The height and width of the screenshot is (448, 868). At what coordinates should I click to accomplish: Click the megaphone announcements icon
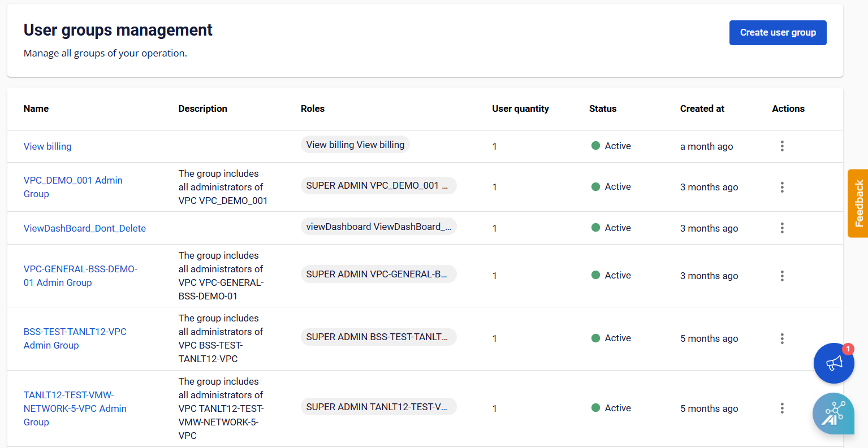[834, 363]
